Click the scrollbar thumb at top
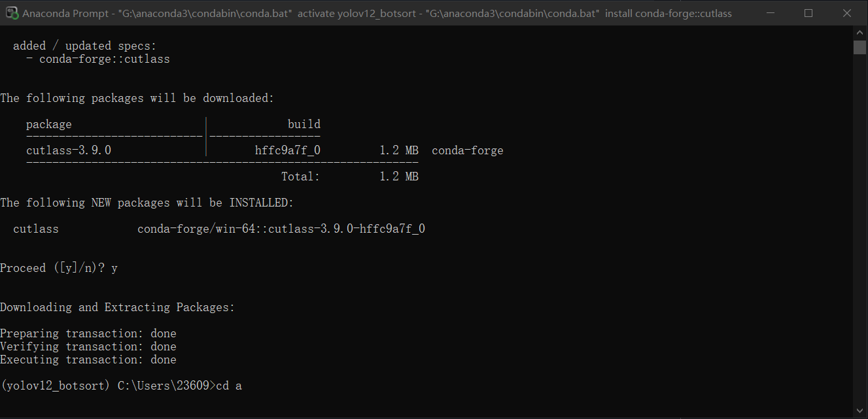This screenshot has height=419, width=868. point(859,47)
